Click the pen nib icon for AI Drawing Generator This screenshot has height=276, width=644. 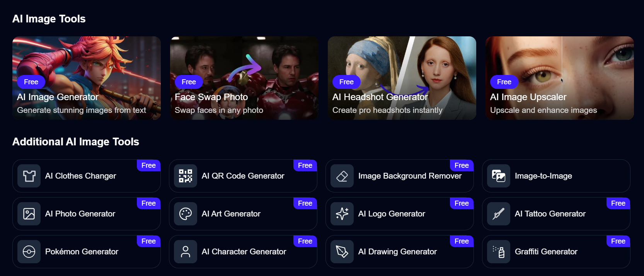click(x=342, y=252)
